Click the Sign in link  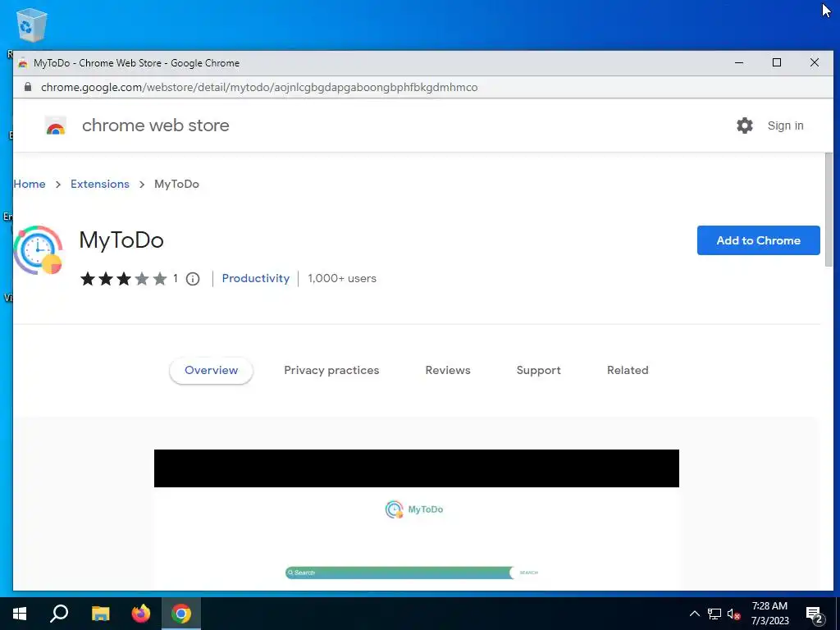[785, 126]
